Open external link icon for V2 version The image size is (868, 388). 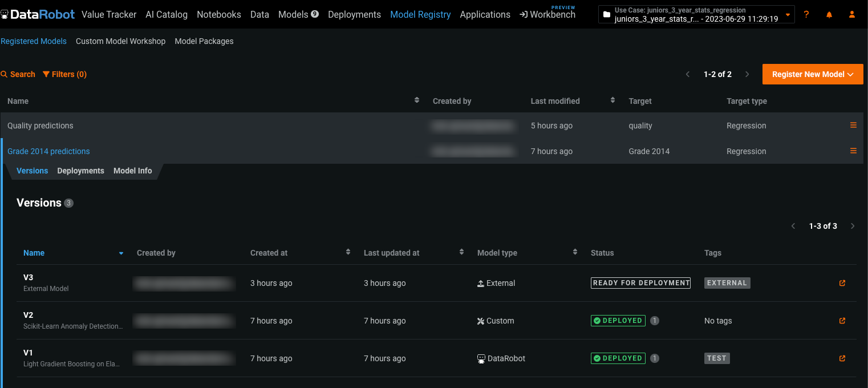tap(842, 321)
